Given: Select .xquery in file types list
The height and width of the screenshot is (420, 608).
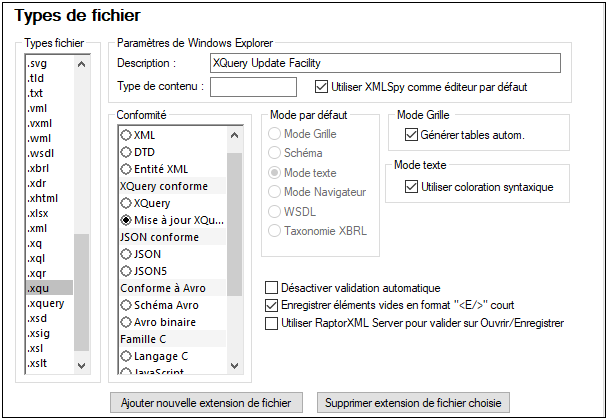Looking at the screenshot, I should click(48, 303).
